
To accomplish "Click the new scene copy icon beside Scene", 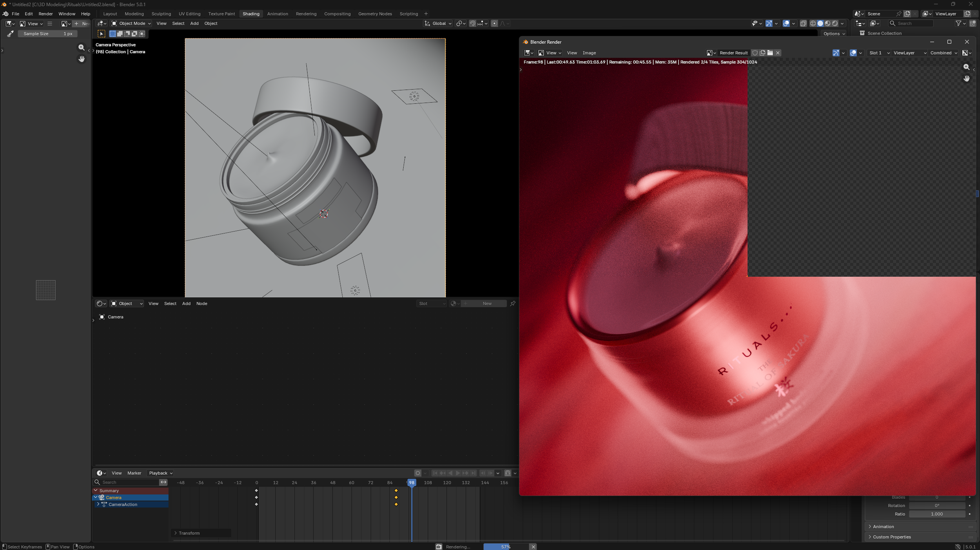I will pos(907,14).
